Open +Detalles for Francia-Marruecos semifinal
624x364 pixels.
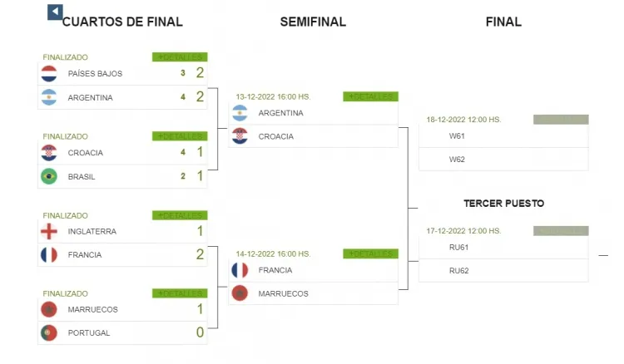click(370, 253)
